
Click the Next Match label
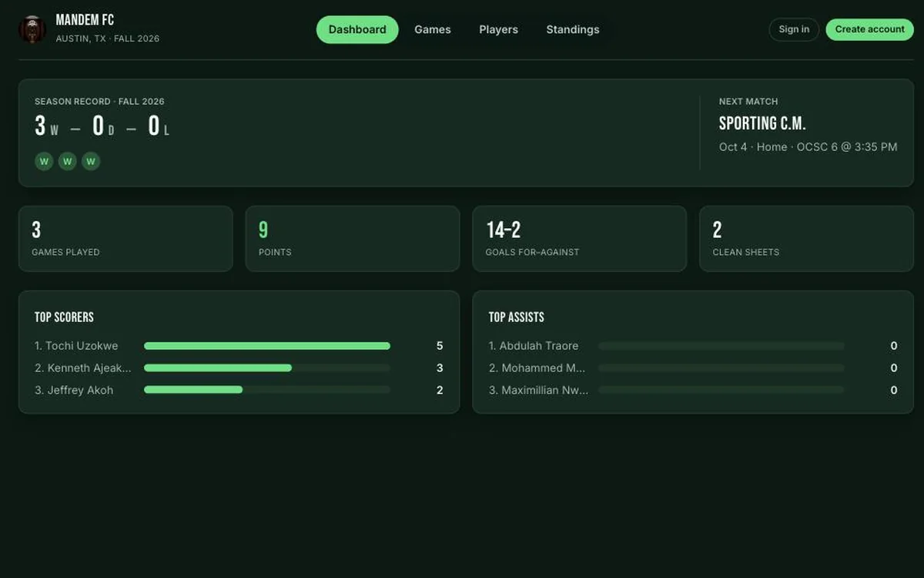point(748,102)
